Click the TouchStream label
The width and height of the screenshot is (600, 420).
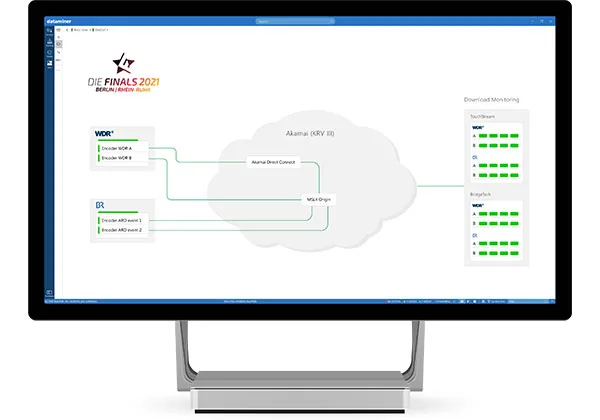coord(482,116)
